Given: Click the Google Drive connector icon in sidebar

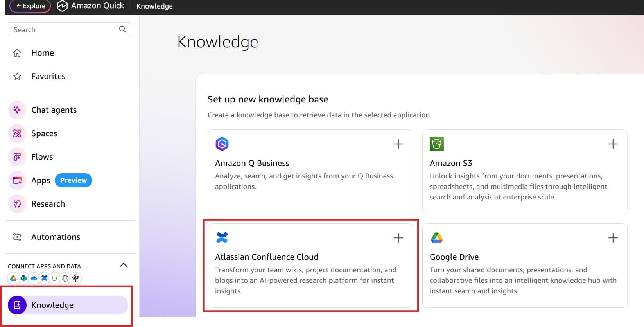Looking at the screenshot, I should tap(13, 278).
